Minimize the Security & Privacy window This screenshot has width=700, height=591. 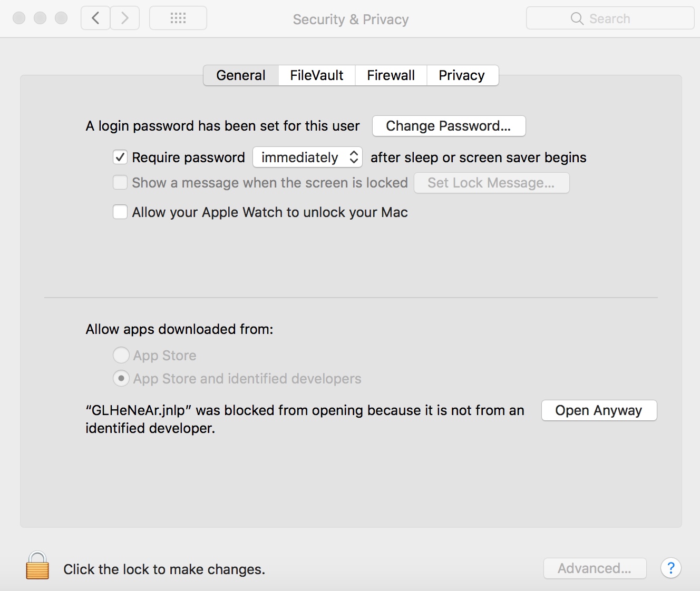click(x=40, y=18)
